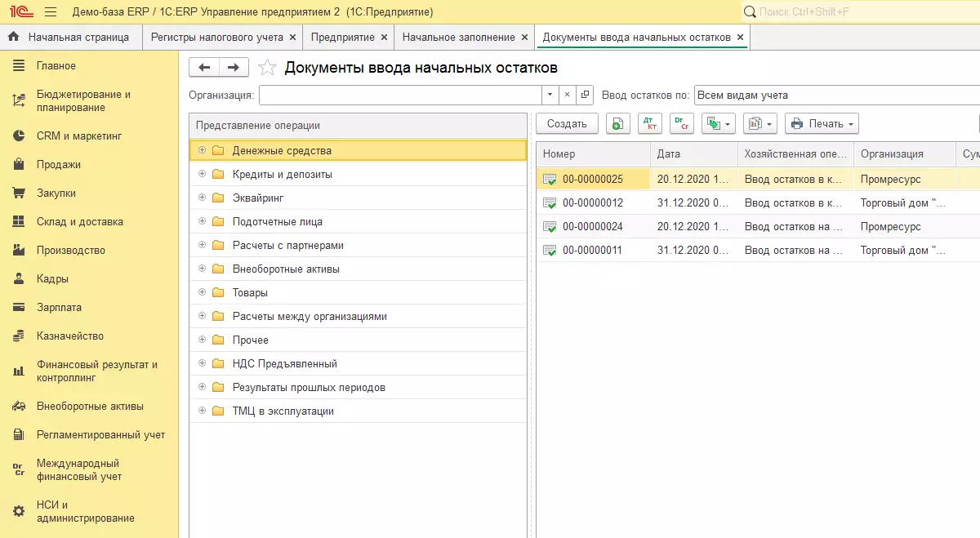
Task: Expand the Внеоборотные активы tree node
Action: tap(202, 269)
